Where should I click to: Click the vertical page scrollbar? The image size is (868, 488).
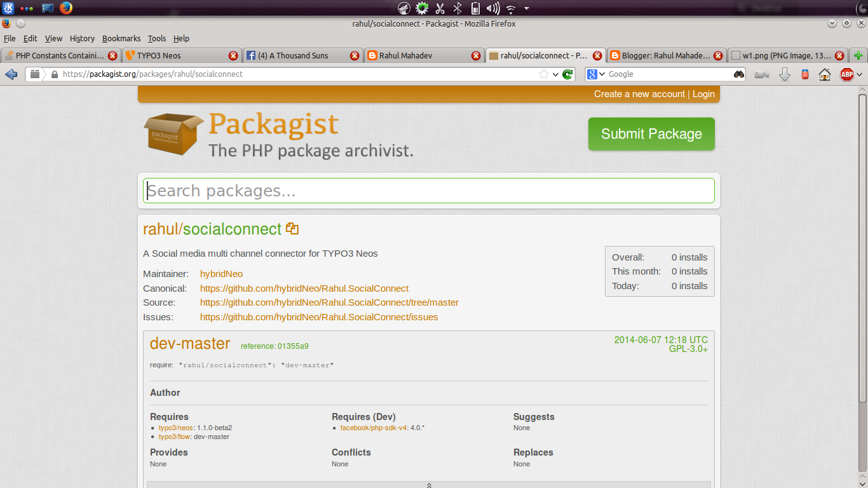862,248
